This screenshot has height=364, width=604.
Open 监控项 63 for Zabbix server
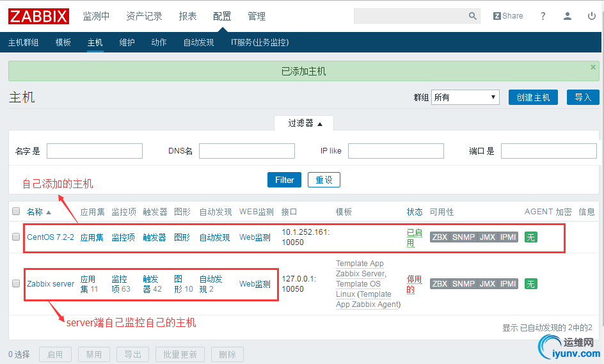click(x=120, y=284)
